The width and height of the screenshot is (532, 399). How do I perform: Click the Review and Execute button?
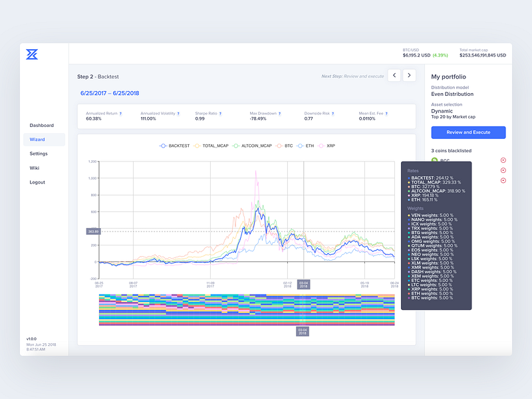point(468,132)
